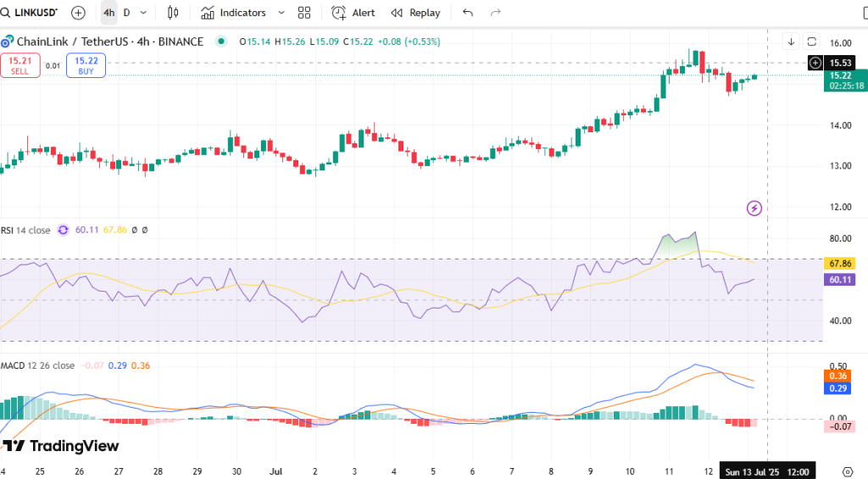This screenshot has width=868, height=479.
Task: Click the 12.00 price axis label
Action: point(840,207)
